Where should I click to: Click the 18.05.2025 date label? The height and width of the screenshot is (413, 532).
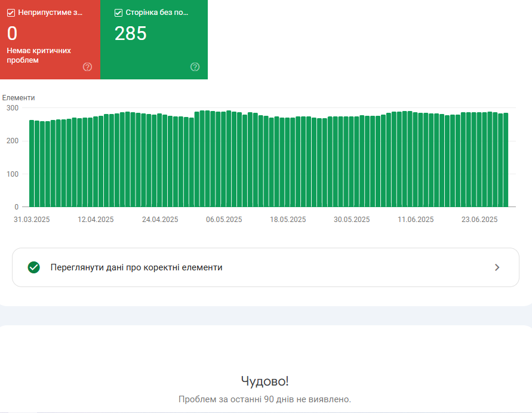(x=288, y=220)
